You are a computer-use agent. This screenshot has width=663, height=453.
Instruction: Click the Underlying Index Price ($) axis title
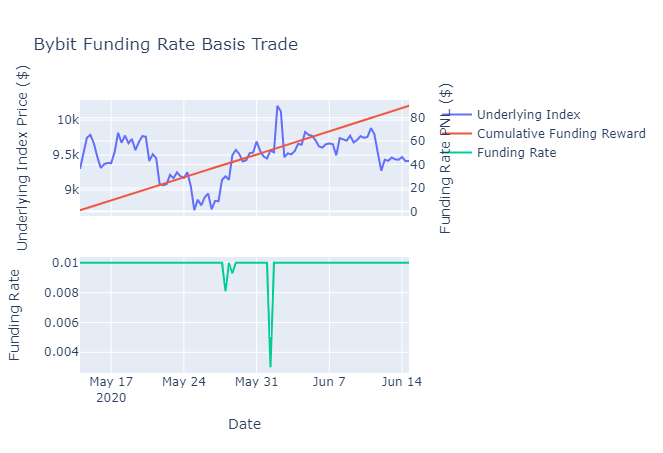pos(22,158)
